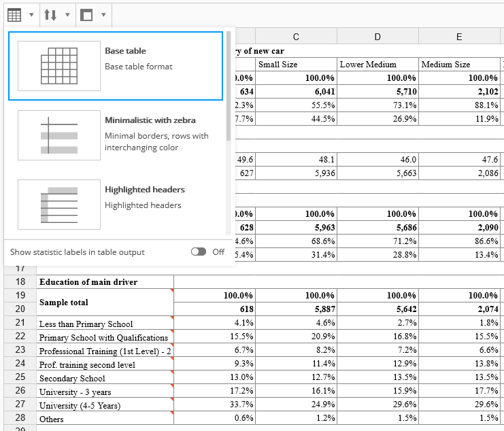Click the Highlighted headers thumbnail
Screen dimensions: 504x431
click(x=59, y=205)
